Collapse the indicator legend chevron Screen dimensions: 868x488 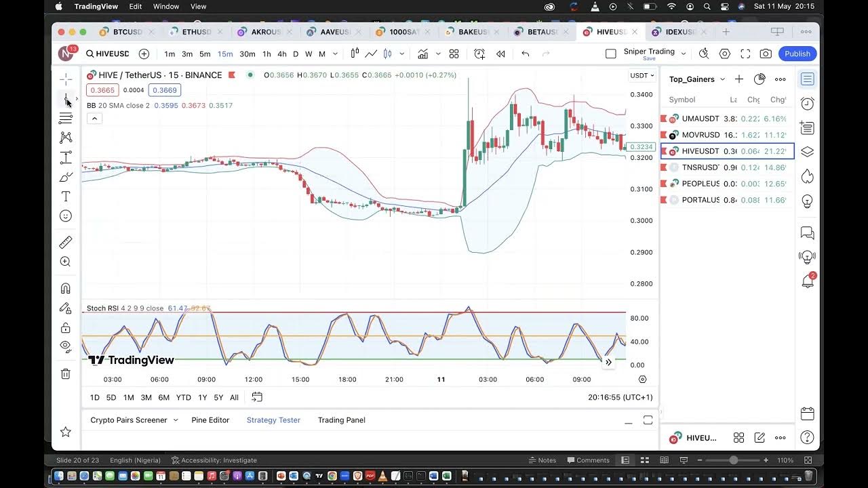(x=94, y=119)
